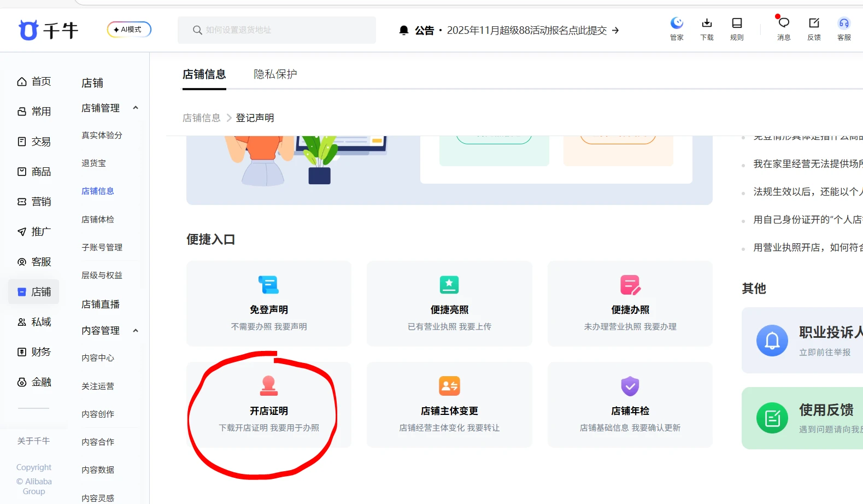Click the 开店证明 red stamp icon
This screenshot has width=863, height=504.
pyautogui.click(x=268, y=386)
